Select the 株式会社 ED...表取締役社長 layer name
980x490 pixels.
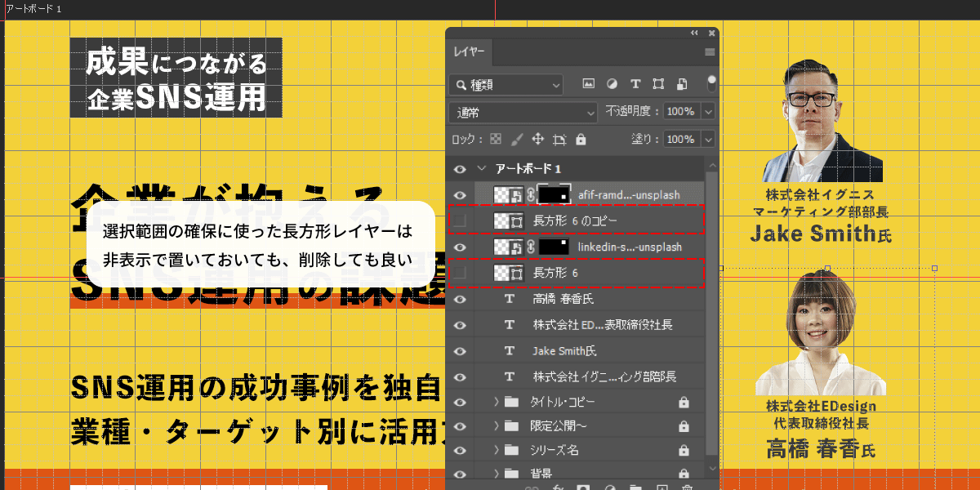coord(603,325)
